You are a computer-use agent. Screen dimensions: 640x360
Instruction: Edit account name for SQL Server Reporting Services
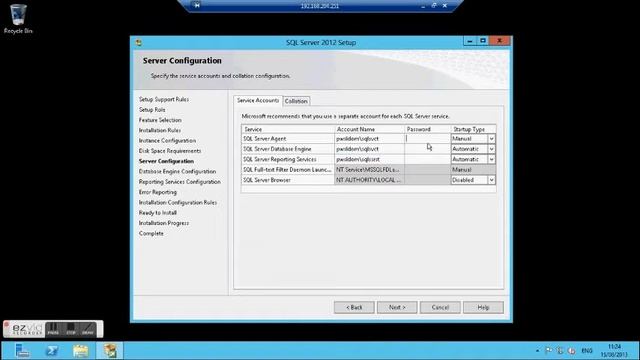(x=369, y=159)
